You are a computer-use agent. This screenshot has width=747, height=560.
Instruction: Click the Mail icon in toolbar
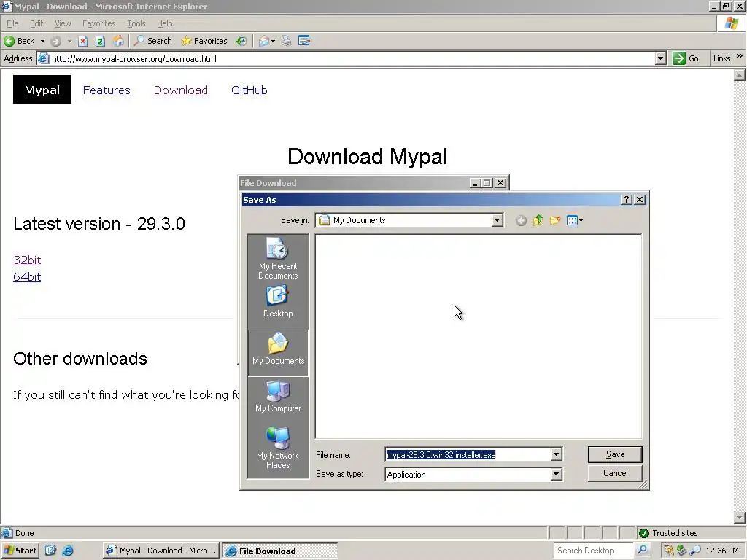[x=264, y=41]
